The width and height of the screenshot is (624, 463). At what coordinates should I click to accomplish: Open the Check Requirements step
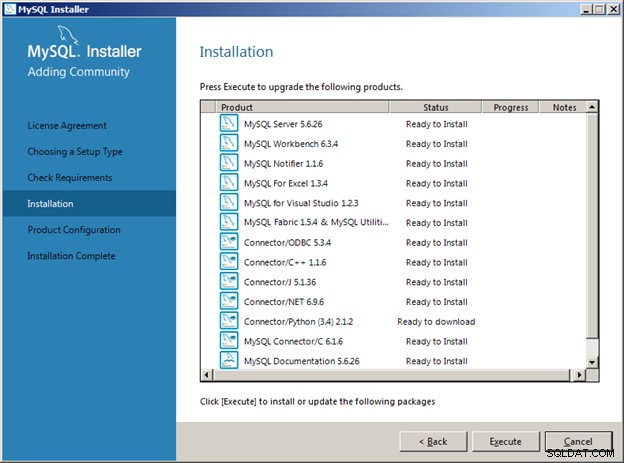click(70, 178)
